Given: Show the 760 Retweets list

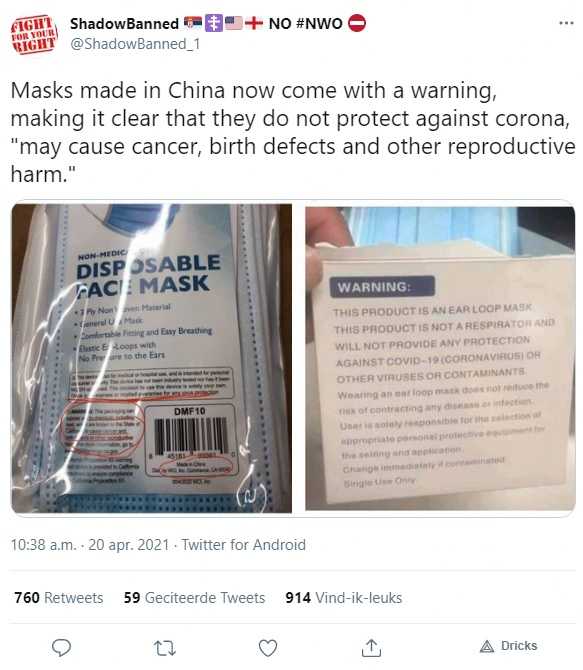Looking at the screenshot, I should pyautogui.click(x=59, y=597).
